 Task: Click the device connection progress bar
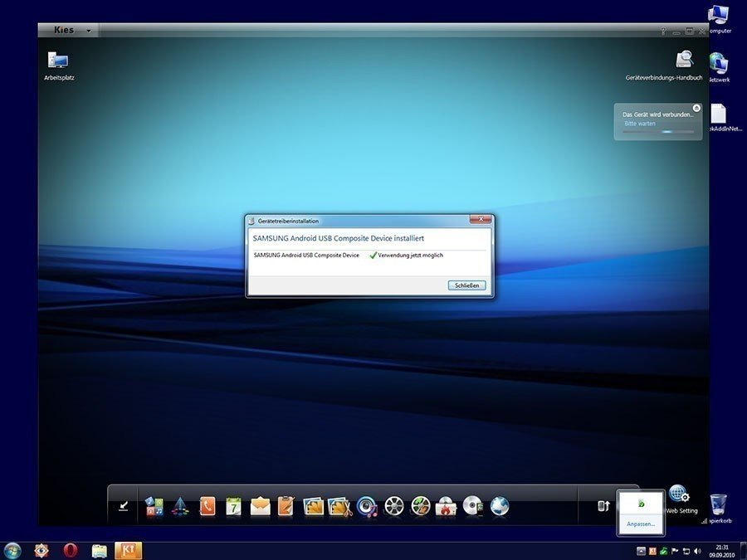coord(658,131)
